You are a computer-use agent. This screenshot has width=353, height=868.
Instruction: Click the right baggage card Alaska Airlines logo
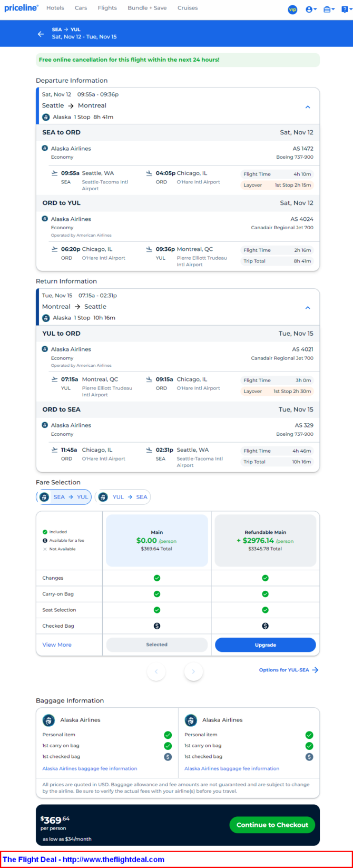point(191,720)
